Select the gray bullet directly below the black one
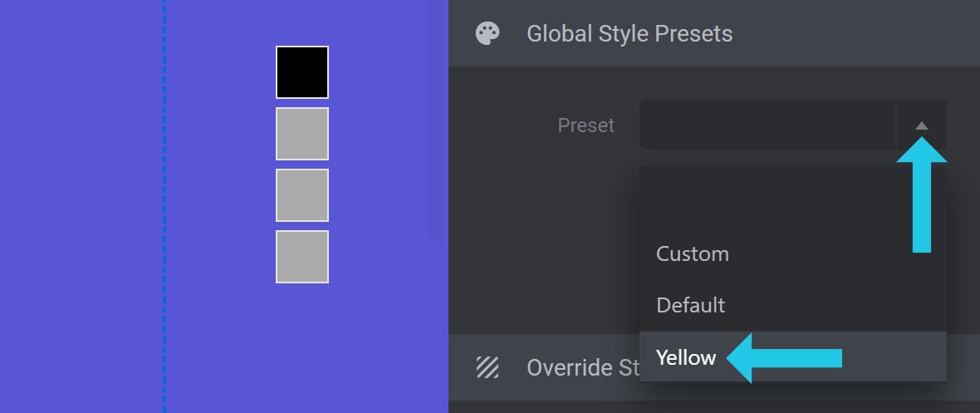The height and width of the screenshot is (413, 980). 301,133
